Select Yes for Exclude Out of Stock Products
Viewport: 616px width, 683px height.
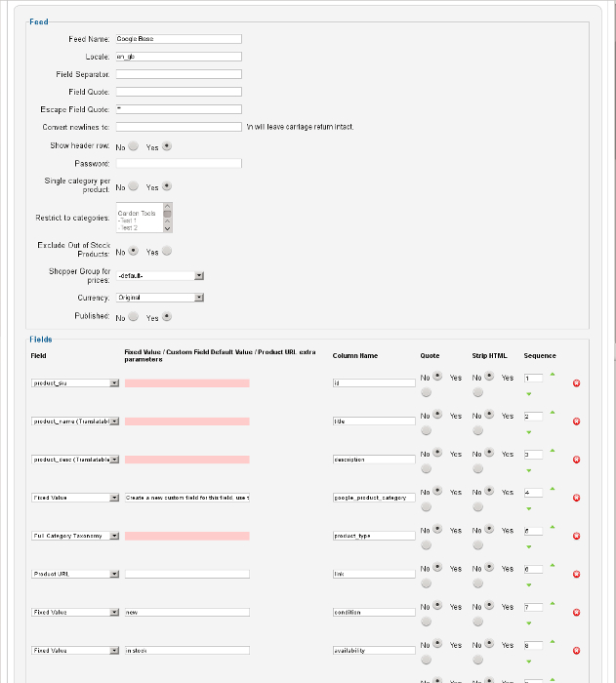167,251
